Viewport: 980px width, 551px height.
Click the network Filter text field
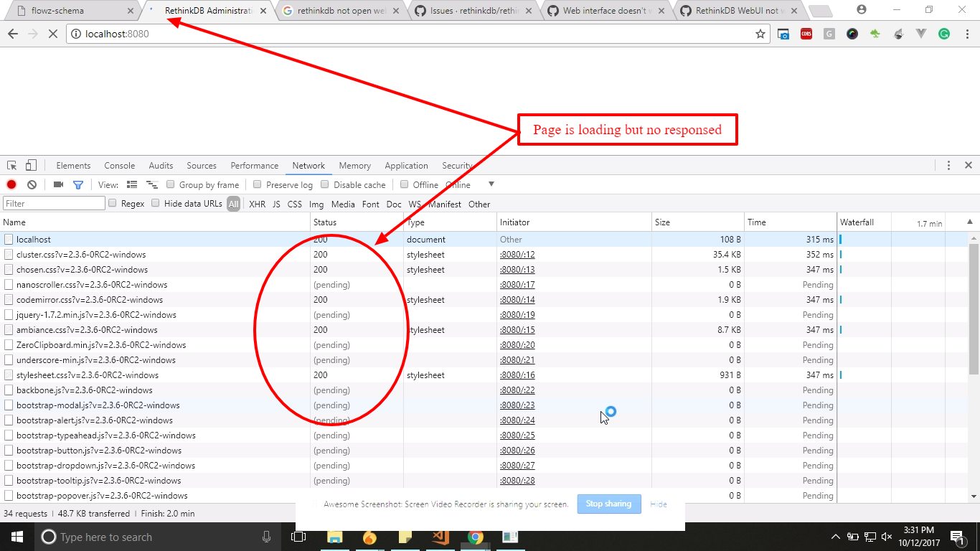(54, 204)
